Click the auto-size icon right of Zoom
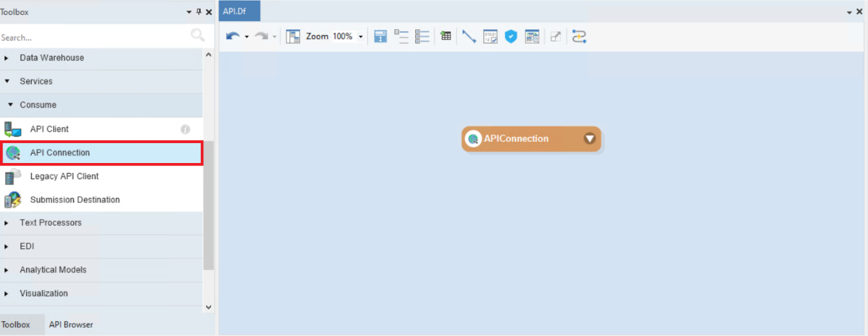 (381, 37)
